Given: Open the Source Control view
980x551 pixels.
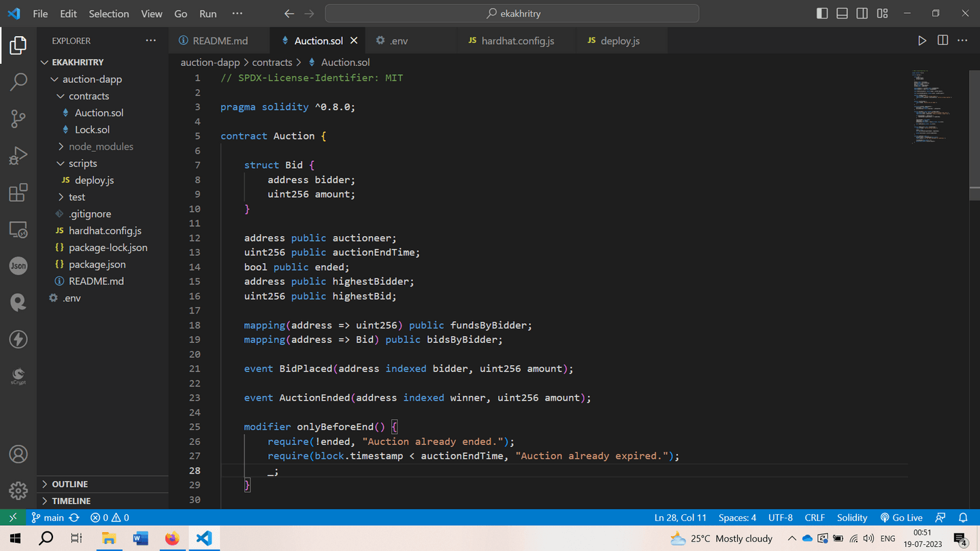Looking at the screenshot, I should click(18, 119).
